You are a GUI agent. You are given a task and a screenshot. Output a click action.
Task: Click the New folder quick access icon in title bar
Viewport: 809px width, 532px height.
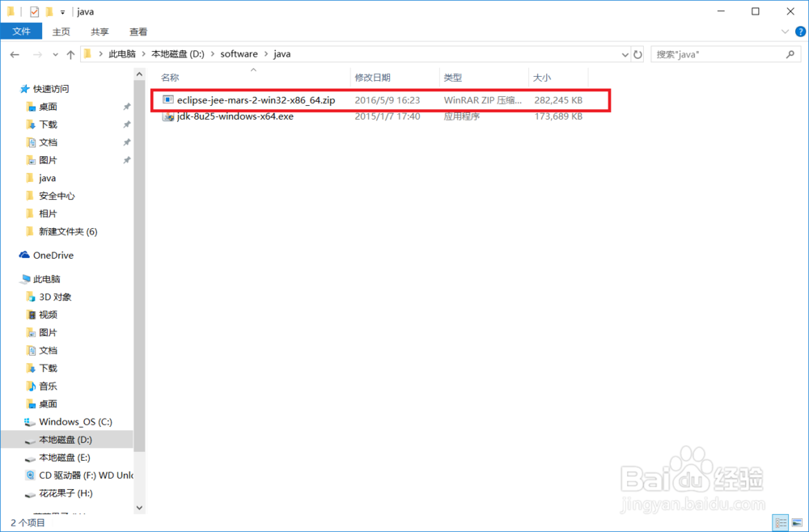49,11
